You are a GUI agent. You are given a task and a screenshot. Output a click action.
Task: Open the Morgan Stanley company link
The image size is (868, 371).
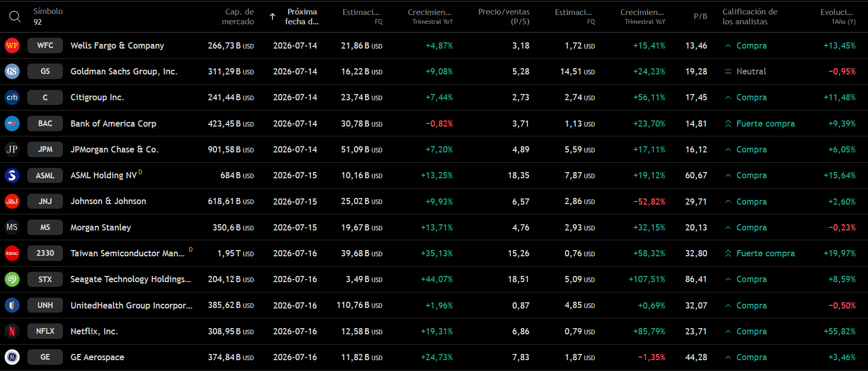(101, 227)
